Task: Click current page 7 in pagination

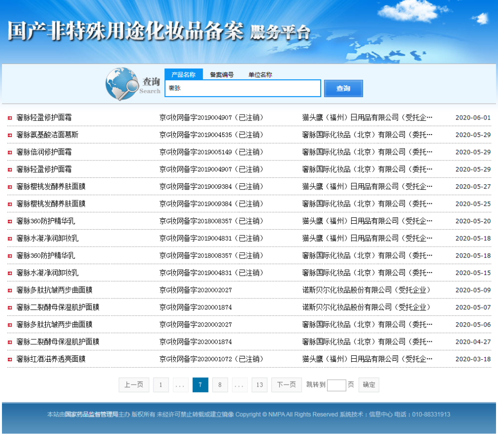Action: tap(200, 385)
